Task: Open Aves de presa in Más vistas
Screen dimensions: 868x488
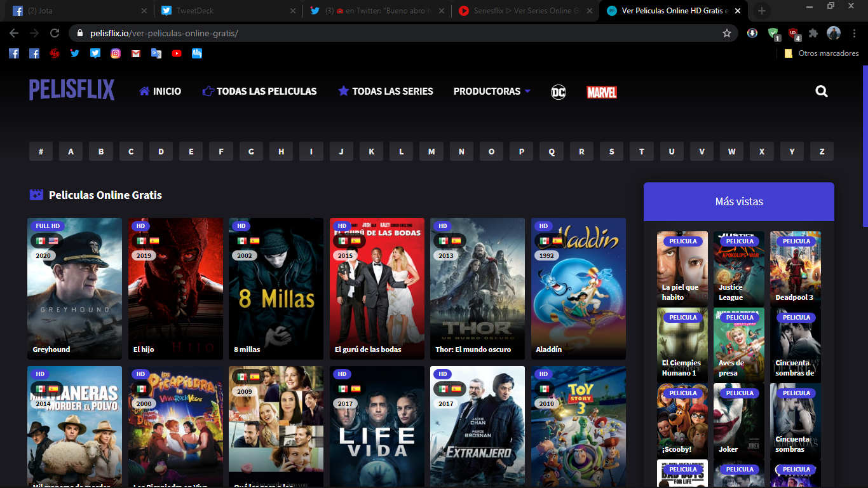Action: pyautogui.click(x=739, y=345)
